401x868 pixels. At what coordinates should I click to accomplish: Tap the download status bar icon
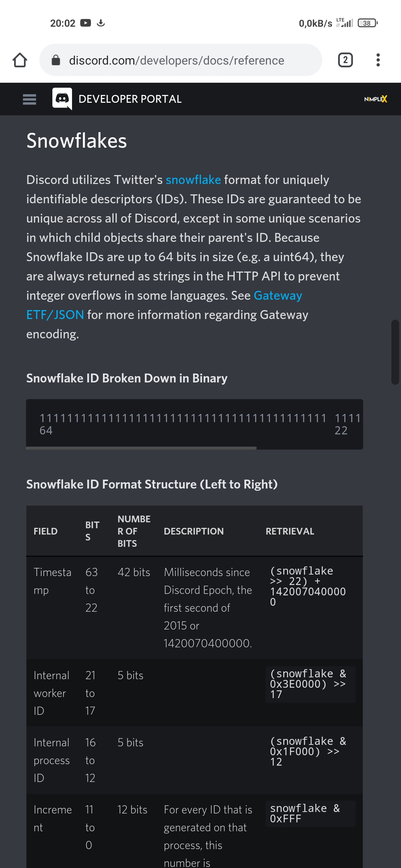coord(101,23)
